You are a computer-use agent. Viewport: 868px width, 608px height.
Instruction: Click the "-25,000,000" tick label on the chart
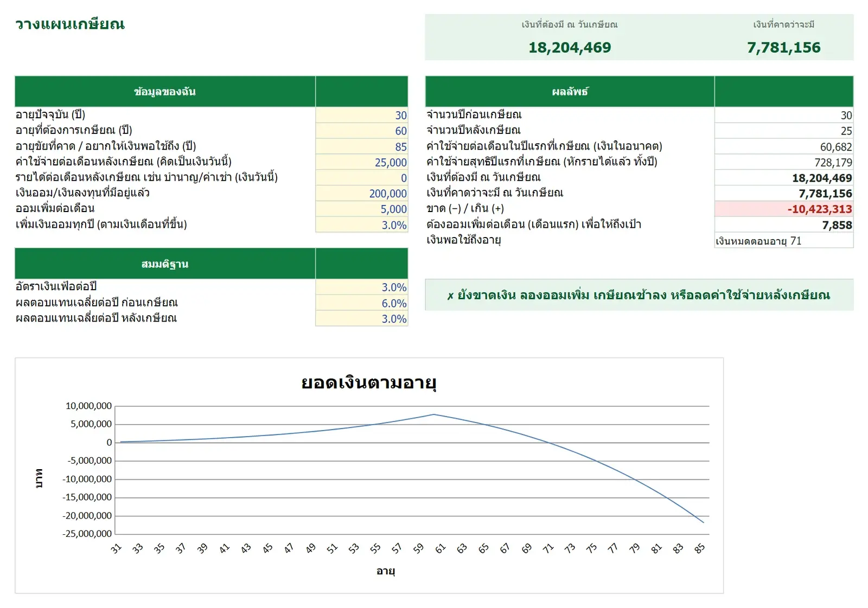pyautogui.click(x=87, y=534)
